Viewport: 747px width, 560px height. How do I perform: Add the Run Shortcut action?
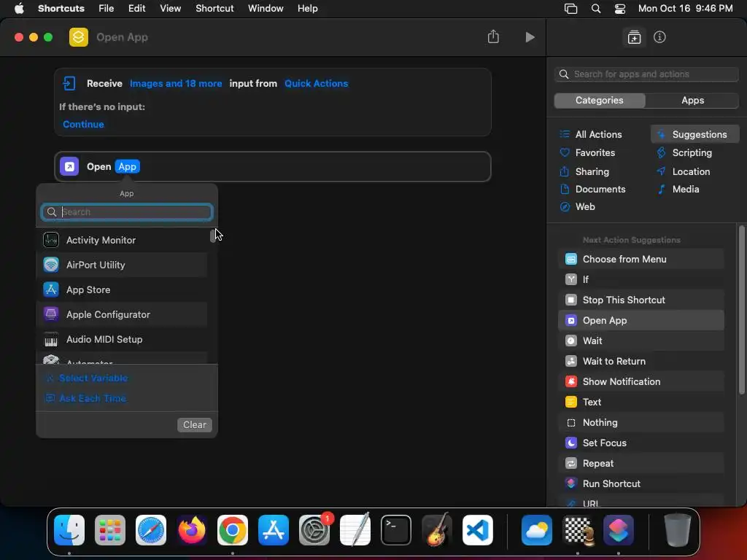[640, 484]
